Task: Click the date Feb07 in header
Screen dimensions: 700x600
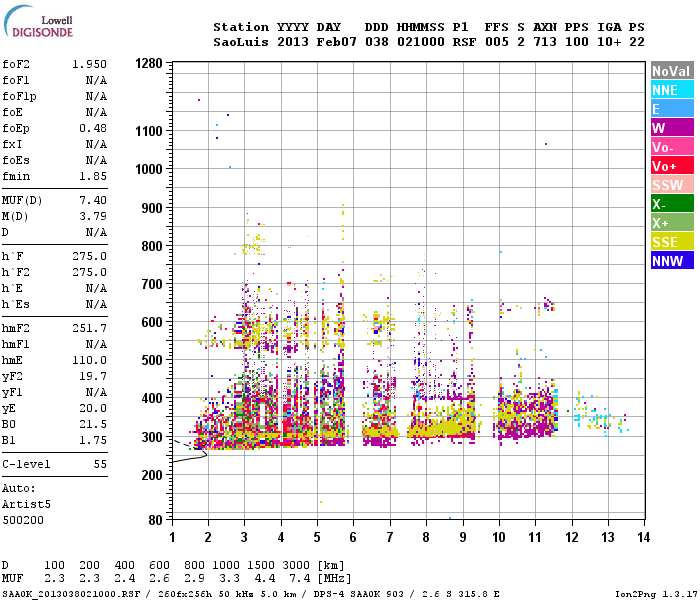Action: pos(337,42)
